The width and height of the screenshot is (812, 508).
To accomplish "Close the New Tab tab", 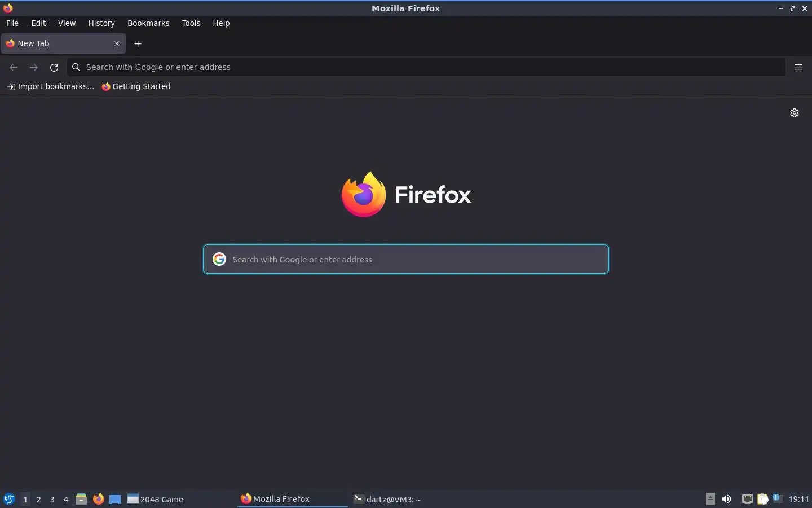I will 117,43.
